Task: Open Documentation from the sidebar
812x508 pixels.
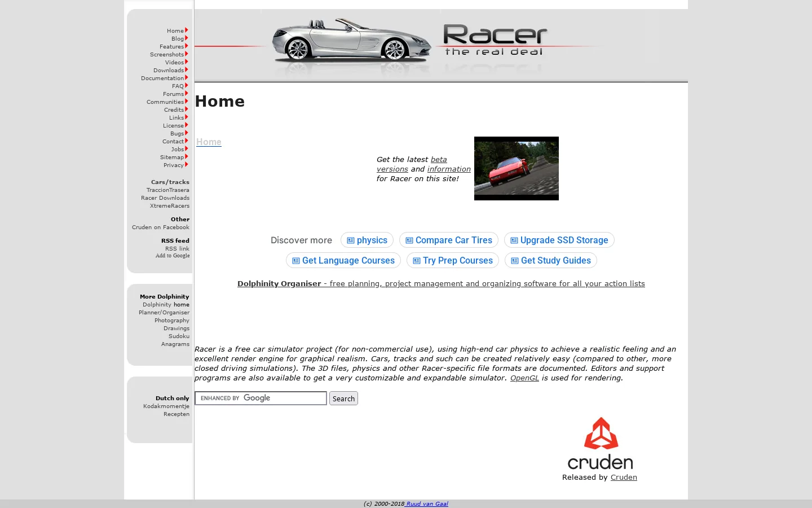Action: click(x=162, y=78)
